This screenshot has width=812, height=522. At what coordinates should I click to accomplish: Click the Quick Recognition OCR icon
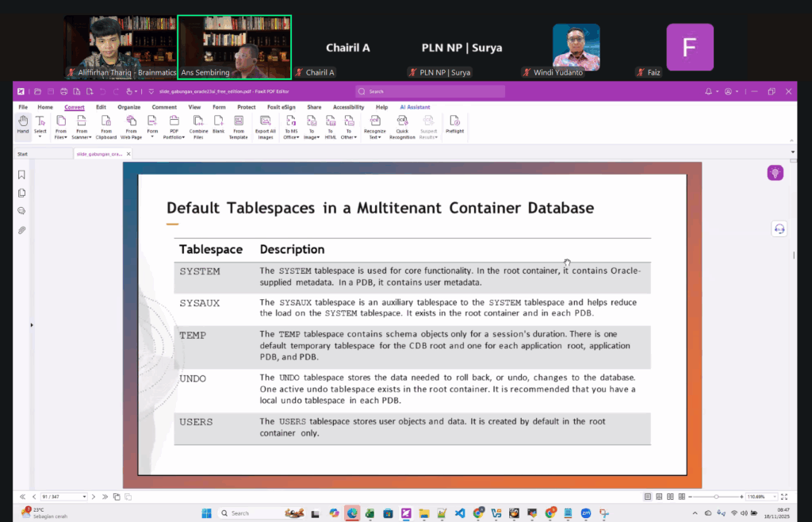(x=402, y=126)
